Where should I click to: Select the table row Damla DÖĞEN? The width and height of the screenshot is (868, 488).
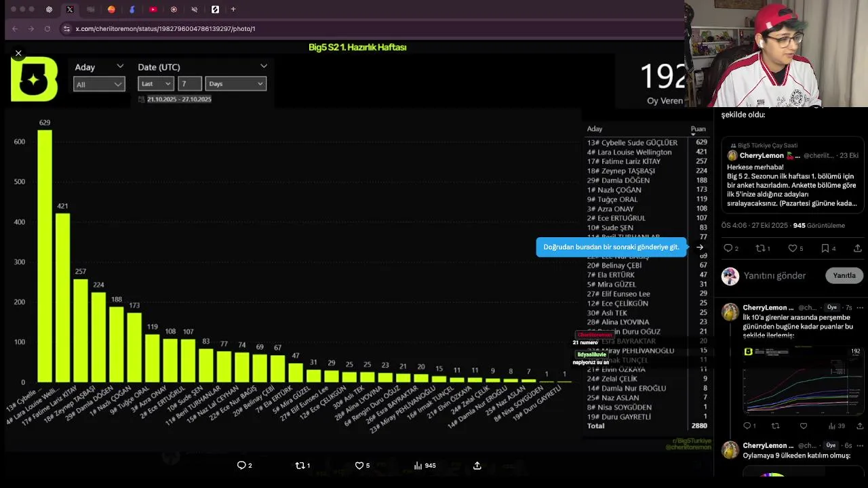point(647,180)
